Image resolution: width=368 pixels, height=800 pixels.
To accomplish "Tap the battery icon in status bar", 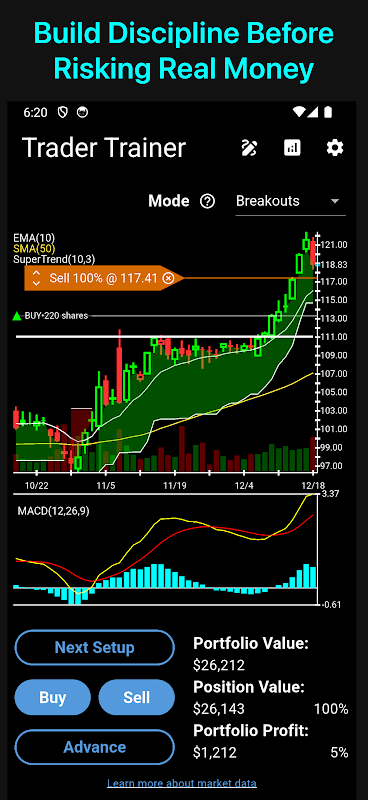I will tap(328, 112).
